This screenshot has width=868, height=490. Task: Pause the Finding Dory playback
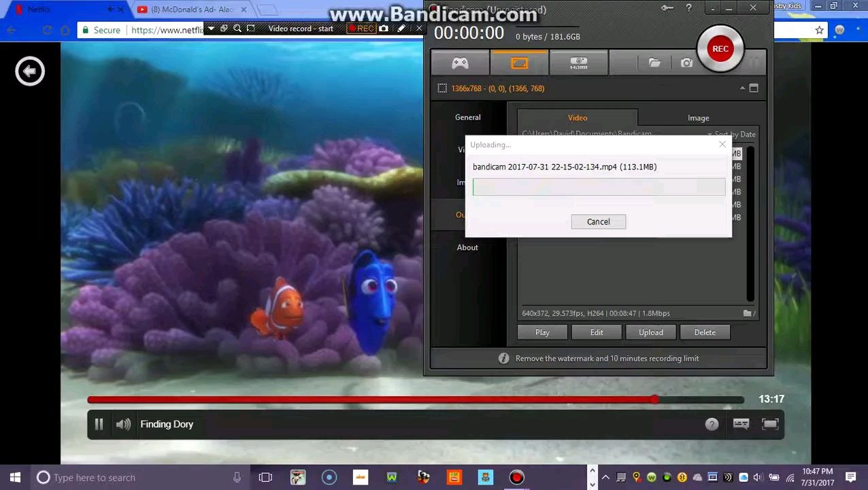(99, 424)
